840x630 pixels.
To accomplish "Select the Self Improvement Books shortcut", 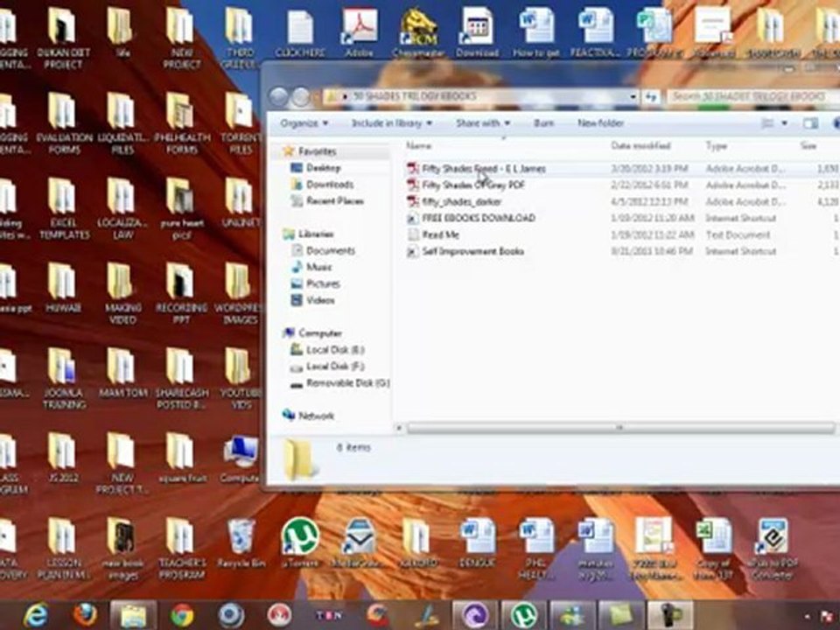I will 465,251.
